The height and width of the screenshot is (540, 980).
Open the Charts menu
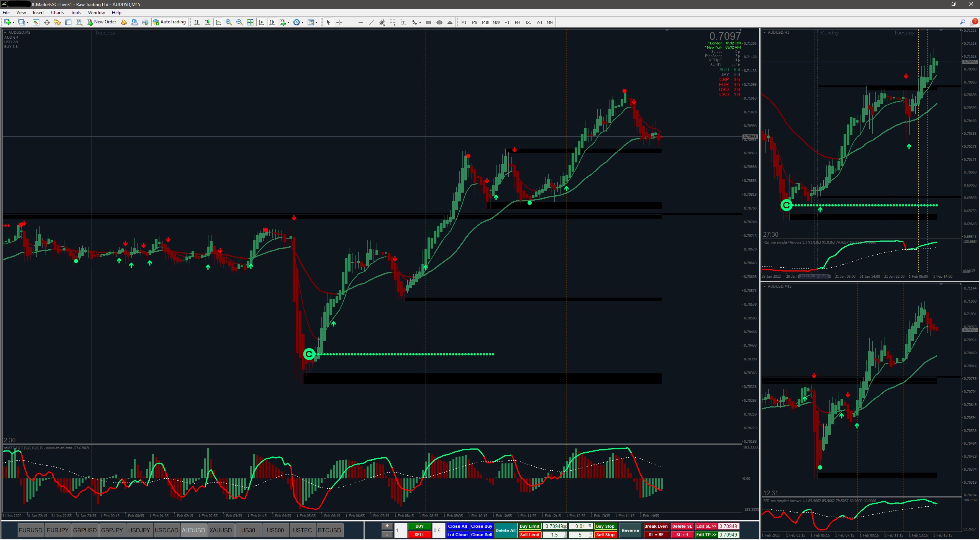57,13
